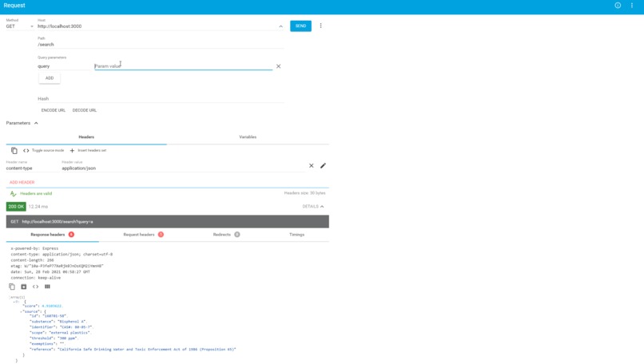Select the etag response header line

57,266
